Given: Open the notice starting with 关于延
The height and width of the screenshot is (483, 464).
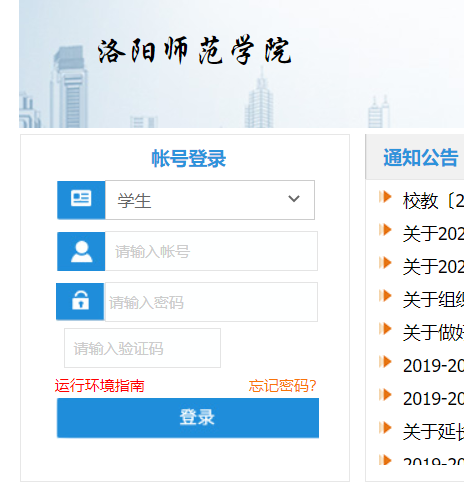Looking at the screenshot, I should 433,432.
